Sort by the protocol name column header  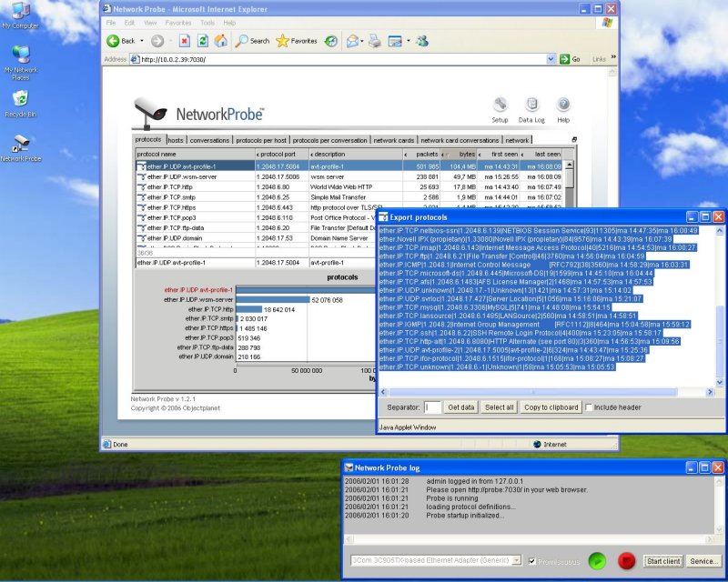[196, 154]
